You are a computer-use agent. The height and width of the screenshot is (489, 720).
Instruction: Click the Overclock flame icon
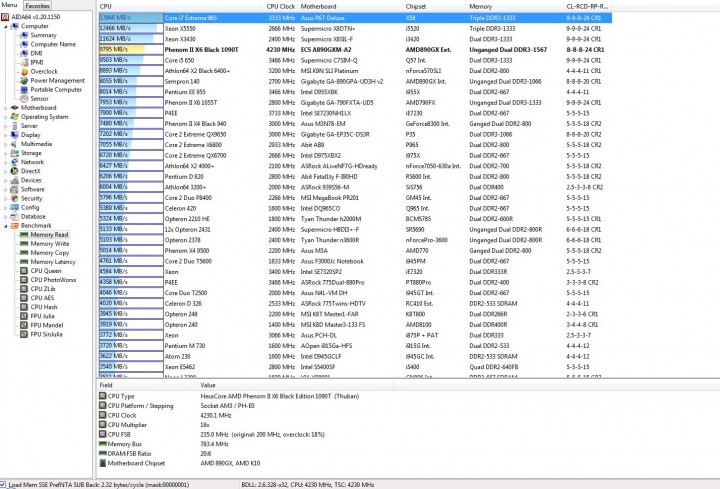coord(24,72)
